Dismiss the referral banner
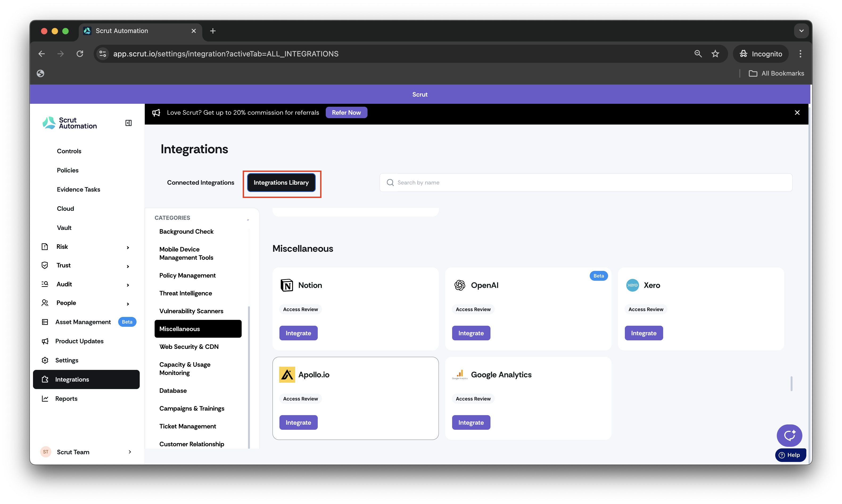Viewport: 842px width, 504px height. pos(797,112)
